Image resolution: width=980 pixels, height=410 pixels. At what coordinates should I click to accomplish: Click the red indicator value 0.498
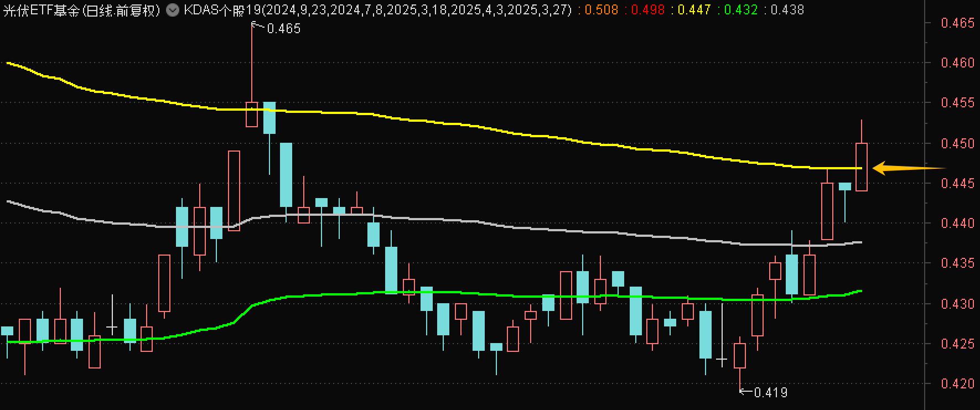pyautogui.click(x=647, y=10)
